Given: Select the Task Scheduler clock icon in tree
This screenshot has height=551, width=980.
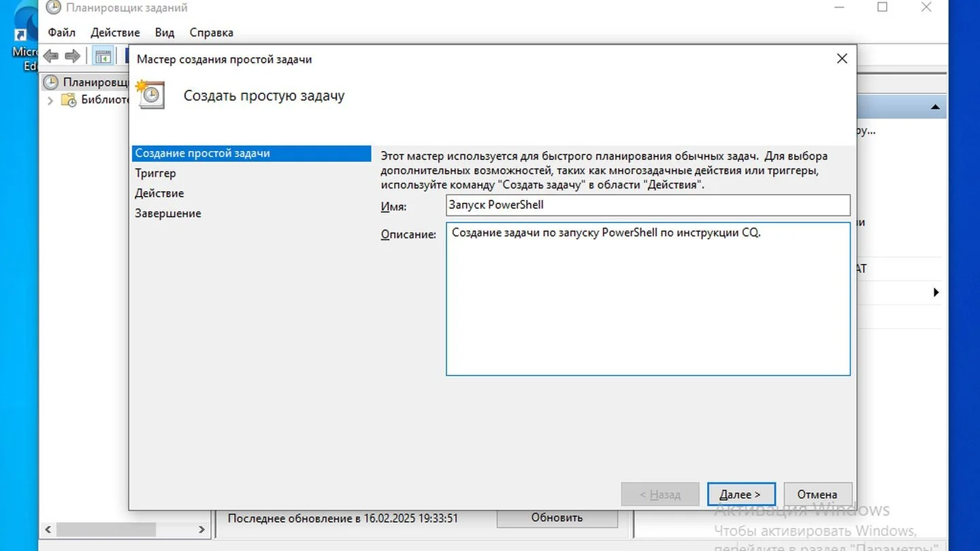Looking at the screenshot, I should (51, 82).
